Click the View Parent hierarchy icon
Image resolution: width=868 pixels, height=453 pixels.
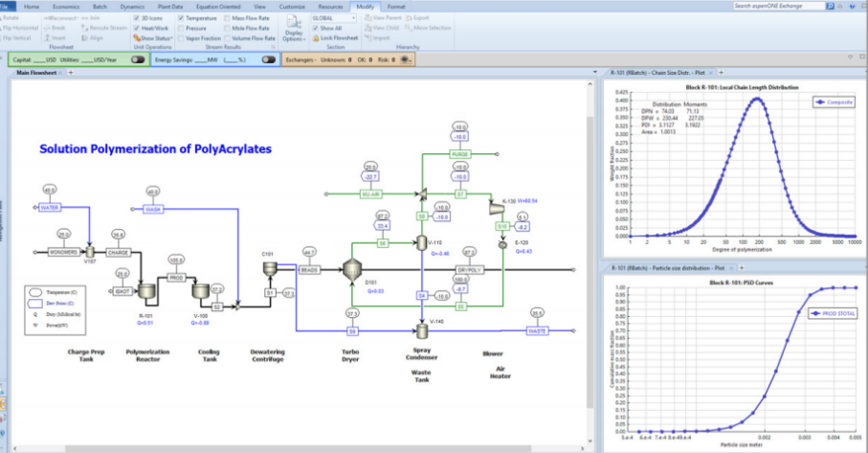coord(368,18)
